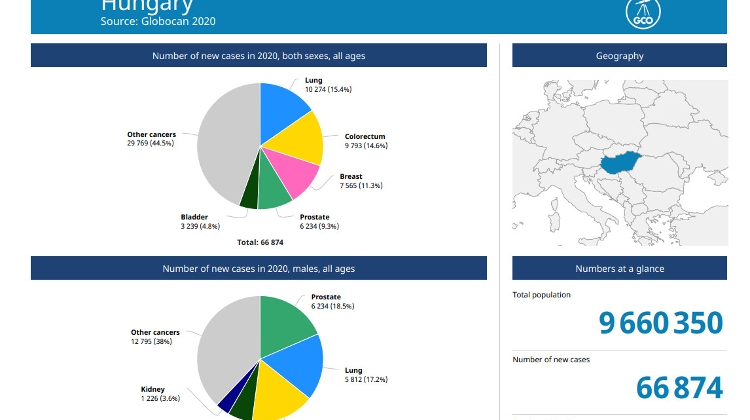Click the Kidney label in males chart

click(x=154, y=390)
